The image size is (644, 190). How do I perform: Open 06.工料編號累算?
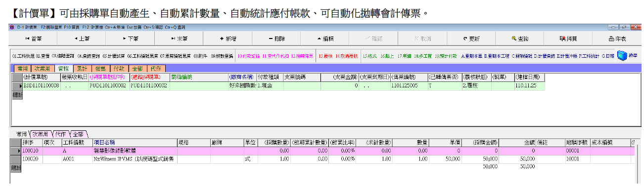pos(142,56)
